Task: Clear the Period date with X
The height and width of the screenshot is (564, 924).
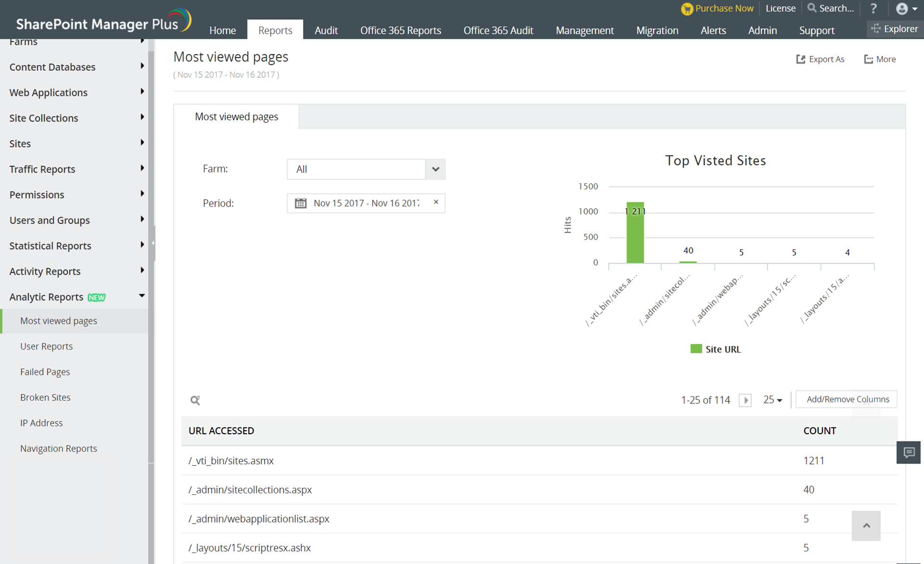Action: click(436, 202)
